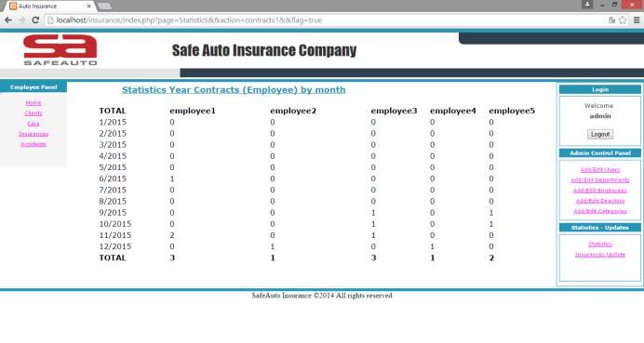Open Add/Edit Categories link

[x=600, y=211]
